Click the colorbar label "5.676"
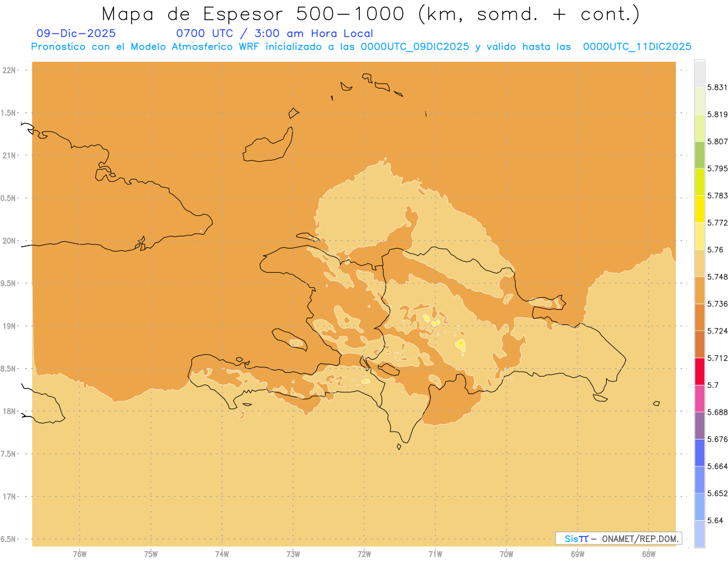Viewport: 728px width, 562px height. pyautogui.click(x=718, y=439)
